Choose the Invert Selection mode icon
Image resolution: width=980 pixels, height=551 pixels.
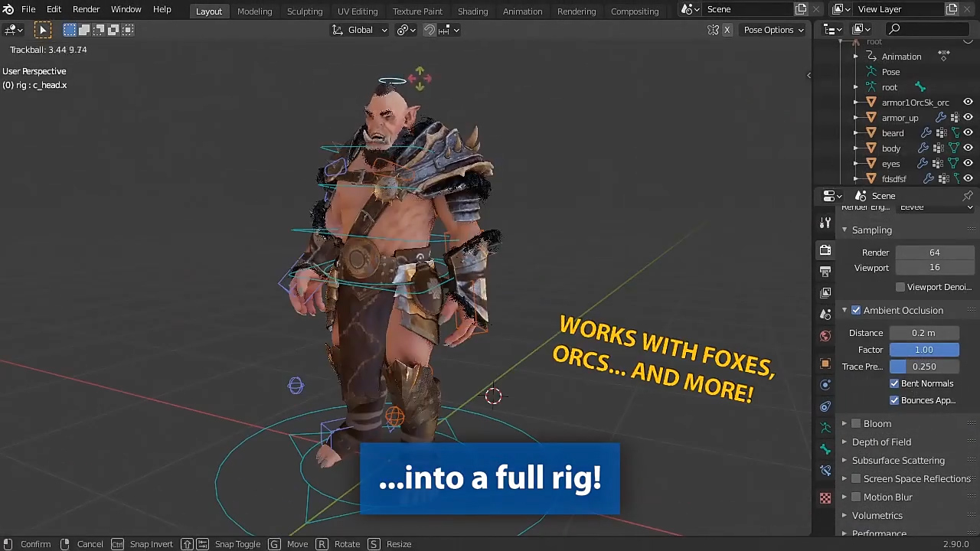click(113, 30)
